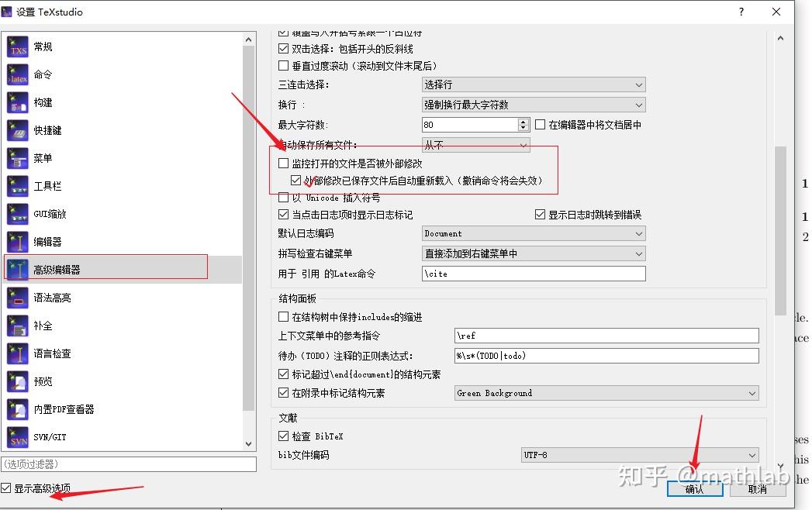The height and width of the screenshot is (510, 812).
Task: Expand the 拼写检查右键菜单 dropdown
Action: coord(533,253)
